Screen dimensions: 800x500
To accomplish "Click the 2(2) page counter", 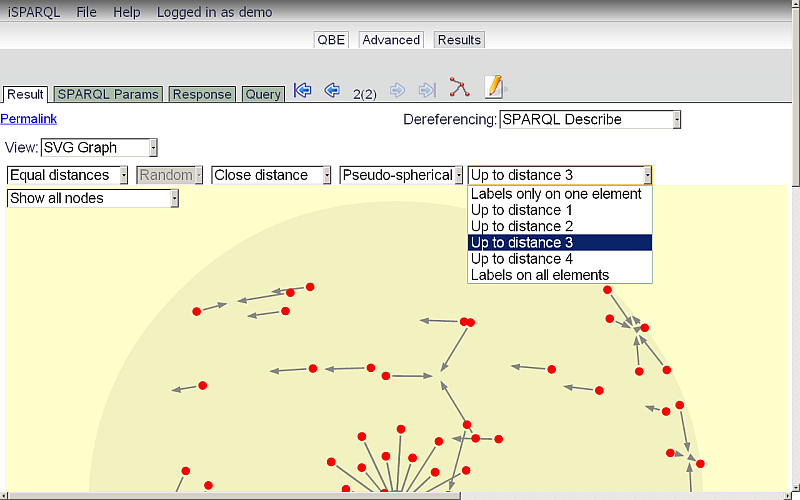I will tap(365, 94).
